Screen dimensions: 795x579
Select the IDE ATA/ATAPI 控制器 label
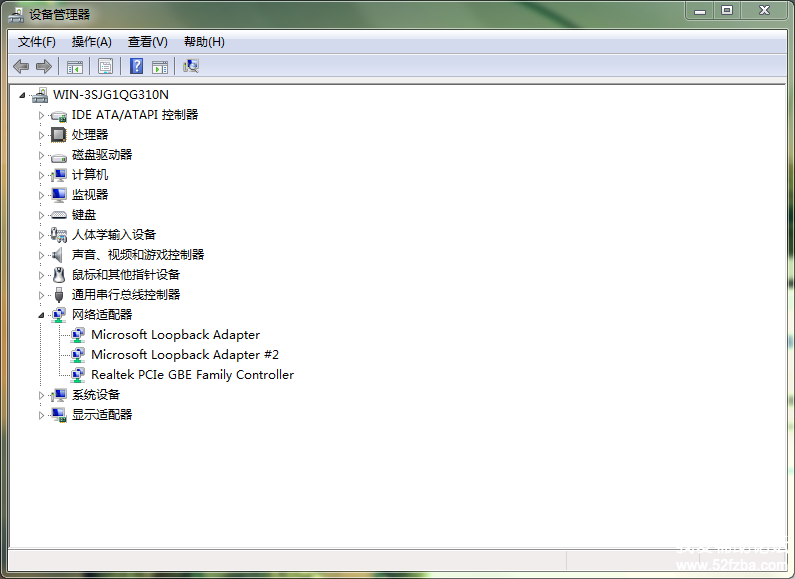click(135, 115)
